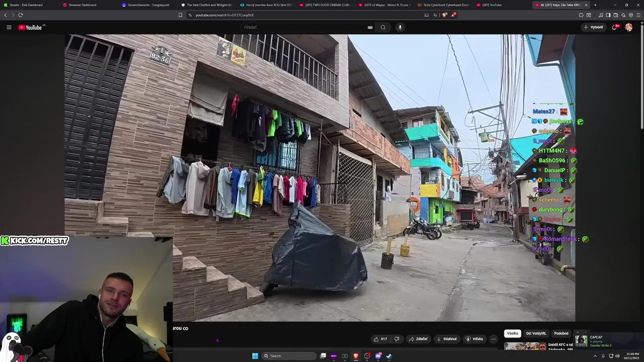644x362 pixels.
Task: Open the media control music note icon
Action: 601,15
